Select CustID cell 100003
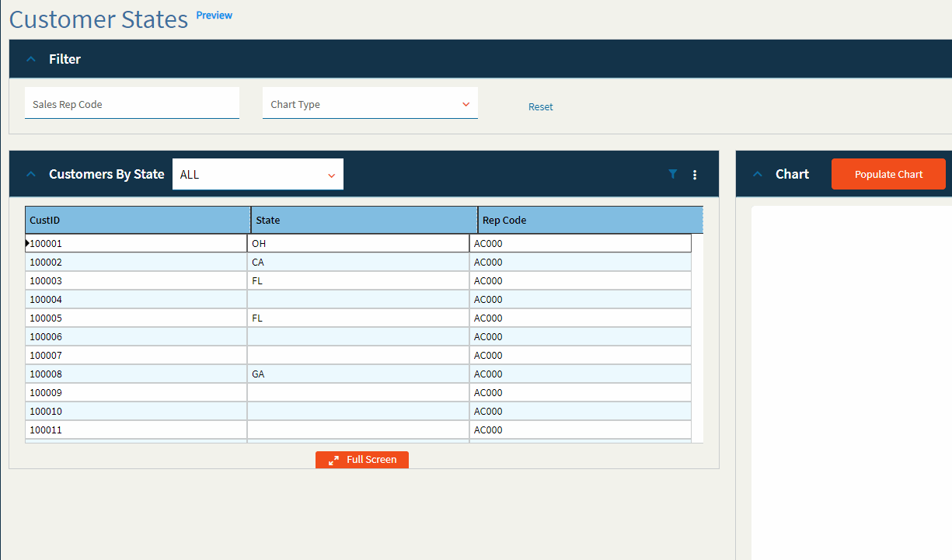952x560 pixels. coord(136,280)
